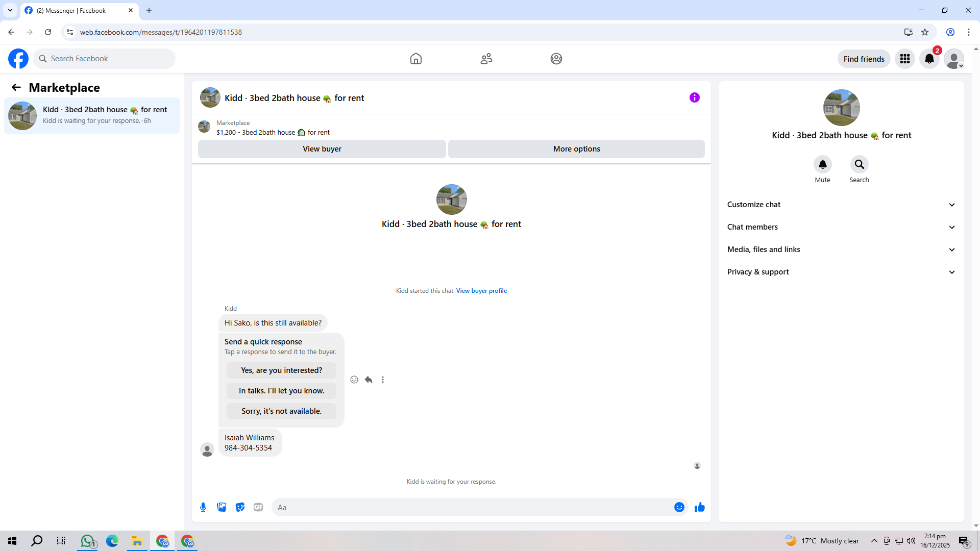Expand Media, files and links section
Screen dimensions: 980x551
tap(842, 249)
